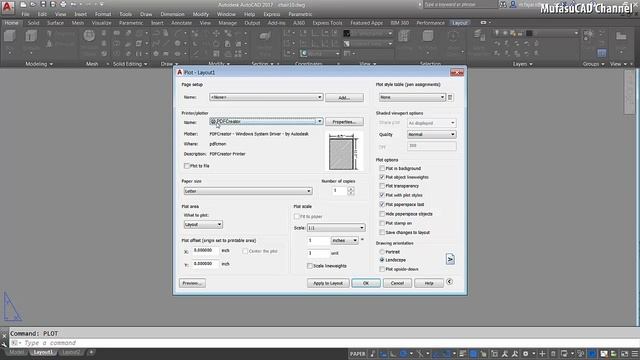Switch to the Visualize ribbon tab
Screen dimensions: 640x360
click(102, 23)
